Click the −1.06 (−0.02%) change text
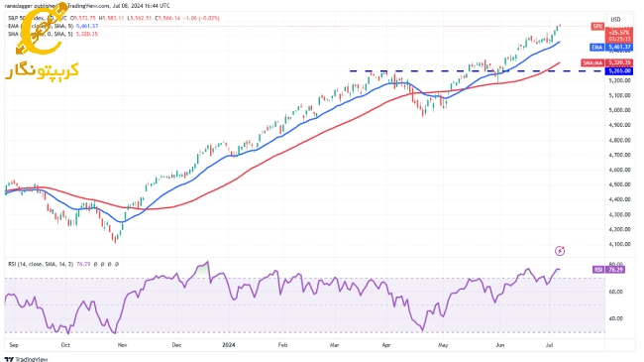The image size is (644, 362). pos(201,18)
